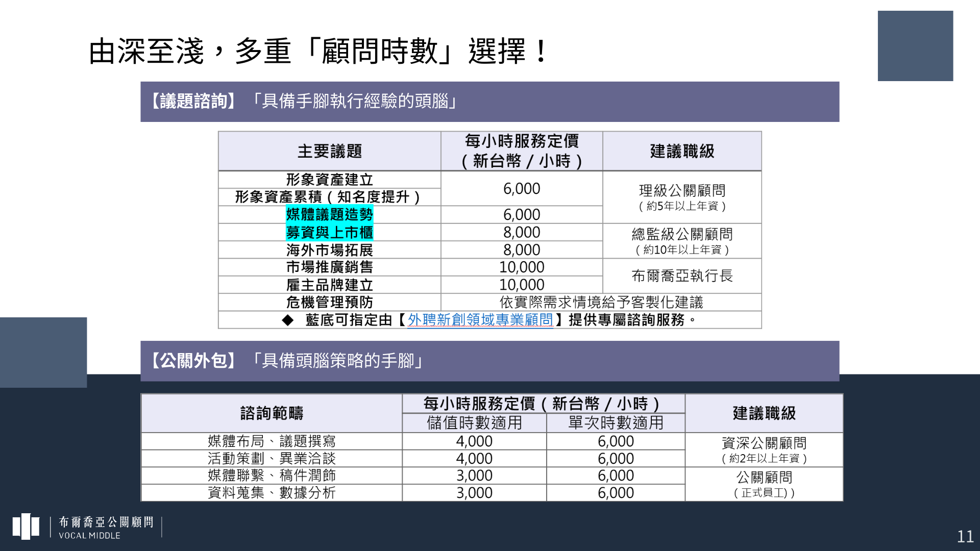Click the 單次時數適用 sub-header cell
The height and width of the screenshot is (551, 980).
[616, 423]
